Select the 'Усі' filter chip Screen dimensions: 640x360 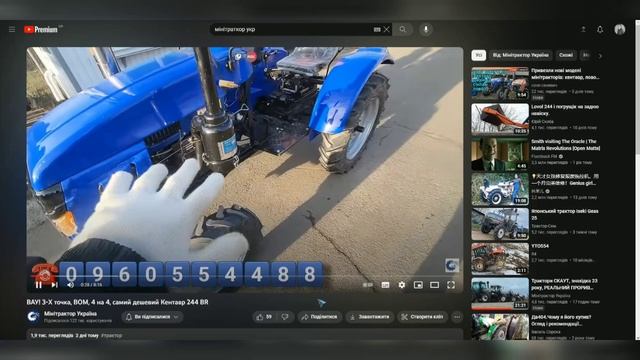pos(479,55)
